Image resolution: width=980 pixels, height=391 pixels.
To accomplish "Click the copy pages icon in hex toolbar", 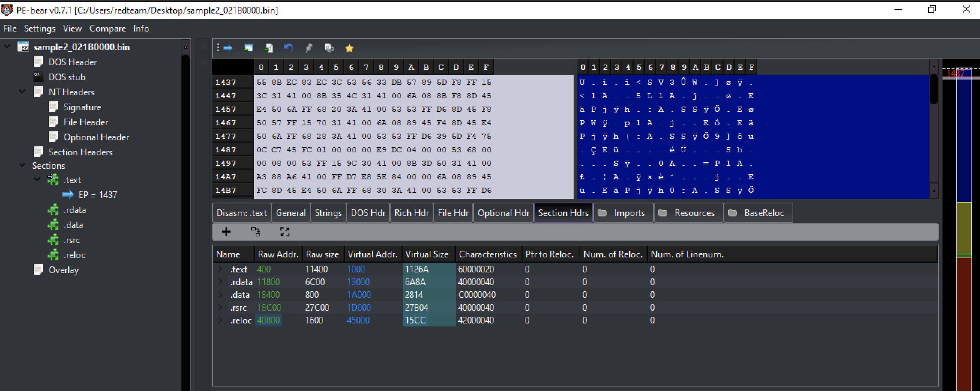I will pos(329,48).
